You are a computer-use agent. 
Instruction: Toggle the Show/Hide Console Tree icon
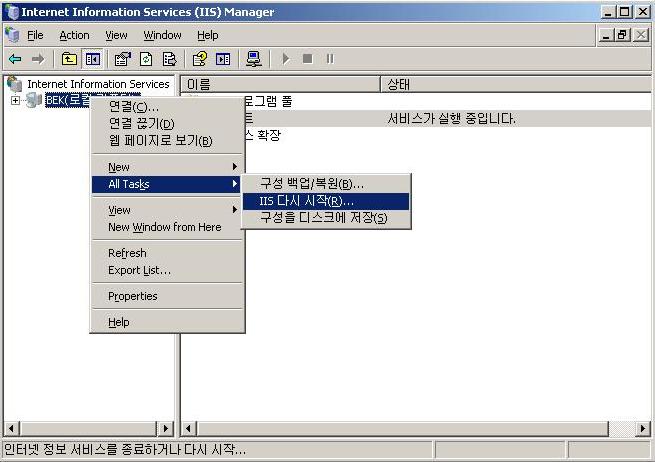click(x=92, y=59)
